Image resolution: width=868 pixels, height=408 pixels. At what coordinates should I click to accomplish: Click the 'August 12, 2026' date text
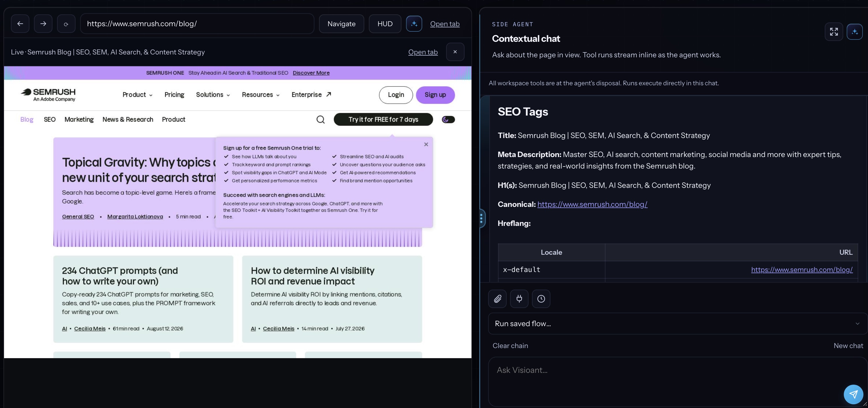coord(165,328)
